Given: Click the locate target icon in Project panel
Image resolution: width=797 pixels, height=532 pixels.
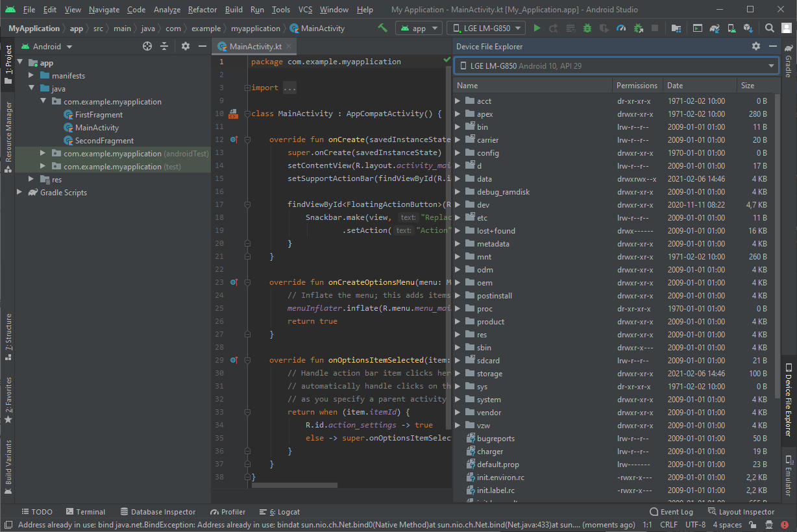Looking at the screenshot, I should (x=147, y=47).
